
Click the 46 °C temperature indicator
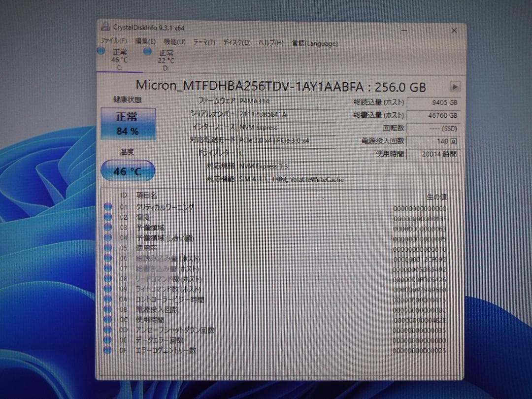127,171
